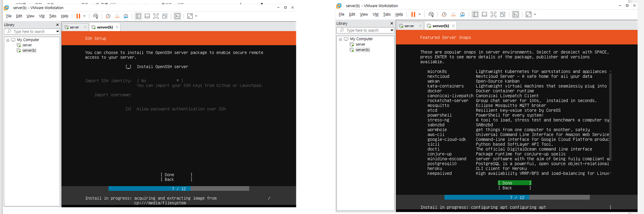This screenshot has height=214, width=644.
Task: Check the Install OpenSSH server checkbox
Action: pos(129,67)
